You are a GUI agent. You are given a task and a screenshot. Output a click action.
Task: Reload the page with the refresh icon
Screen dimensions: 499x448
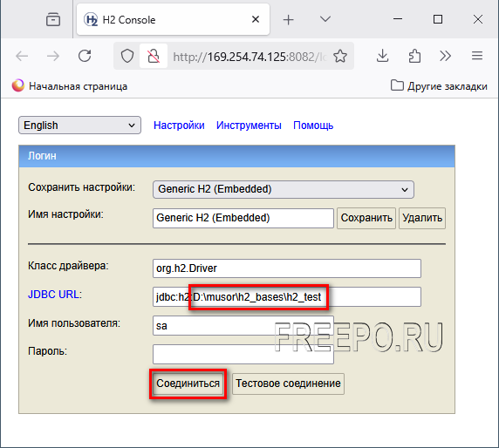[85, 56]
